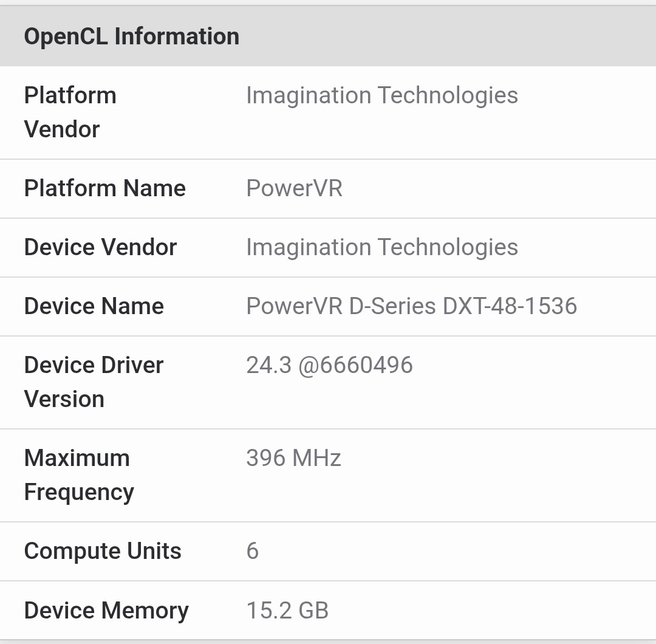Screen dimensions: 656x644
Task: Select the Platform Vendor label
Action: click(x=70, y=112)
